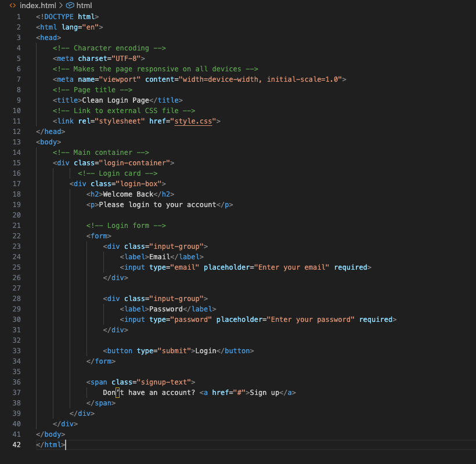
Task: Click the html symbol icon in breadcrumb
Action: pyautogui.click(x=70, y=5)
